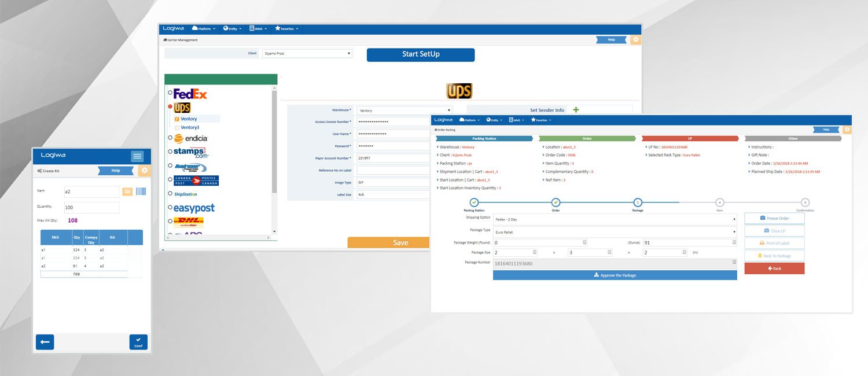Click the image picker icon beside the Item field
Screen dimensions: 868x376
(127, 191)
